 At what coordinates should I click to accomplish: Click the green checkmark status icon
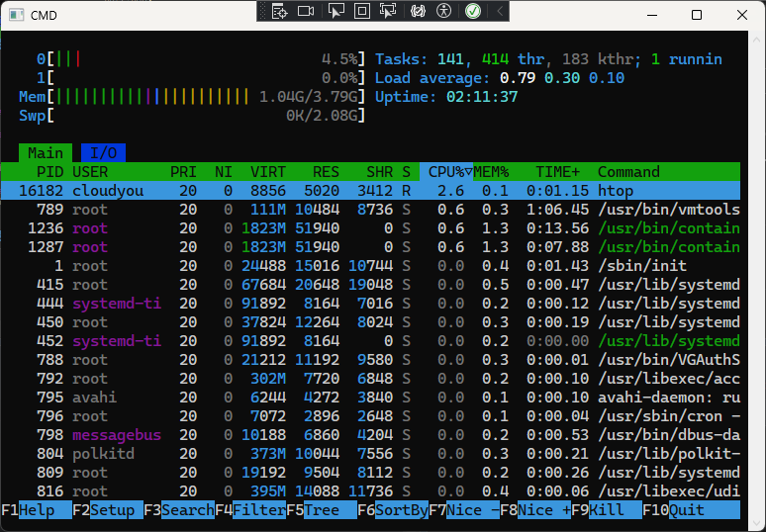tap(473, 11)
